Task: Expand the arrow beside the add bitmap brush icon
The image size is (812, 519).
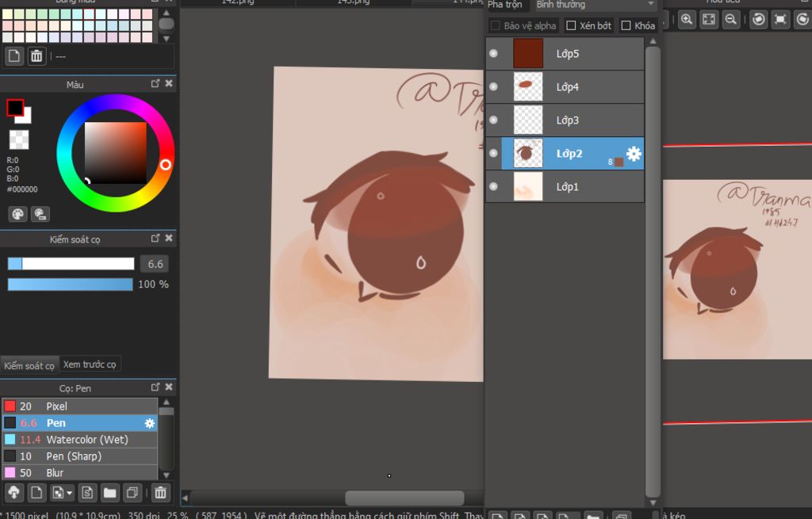Action: [70, 493]
